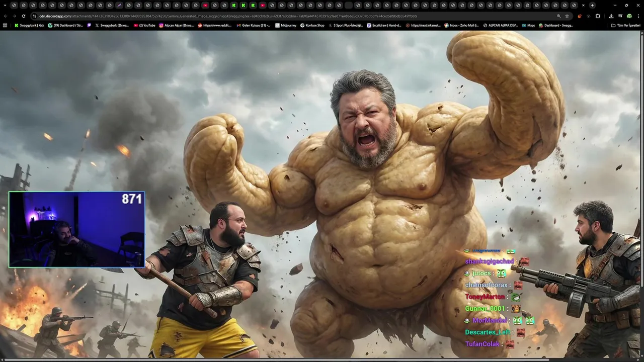Open the Maps bookmark
This screenshot has height=362, width=644.
tap(528, 25)
